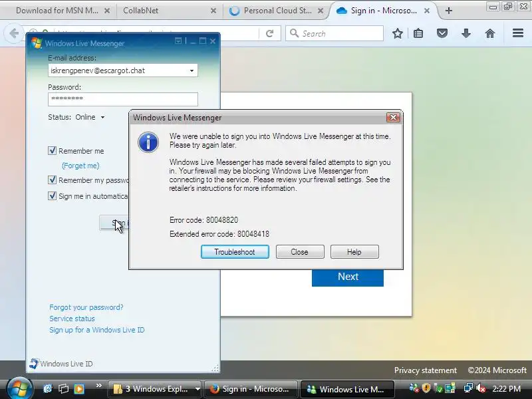Go to the Home page icon
This screenshot has height=399, width=532.
click(490, 33)
